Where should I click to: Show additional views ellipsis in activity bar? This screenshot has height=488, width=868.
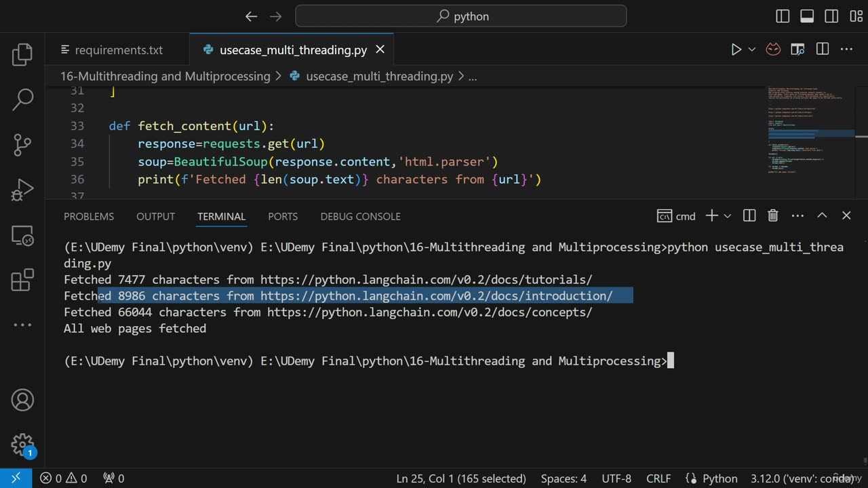coord(22,325)
